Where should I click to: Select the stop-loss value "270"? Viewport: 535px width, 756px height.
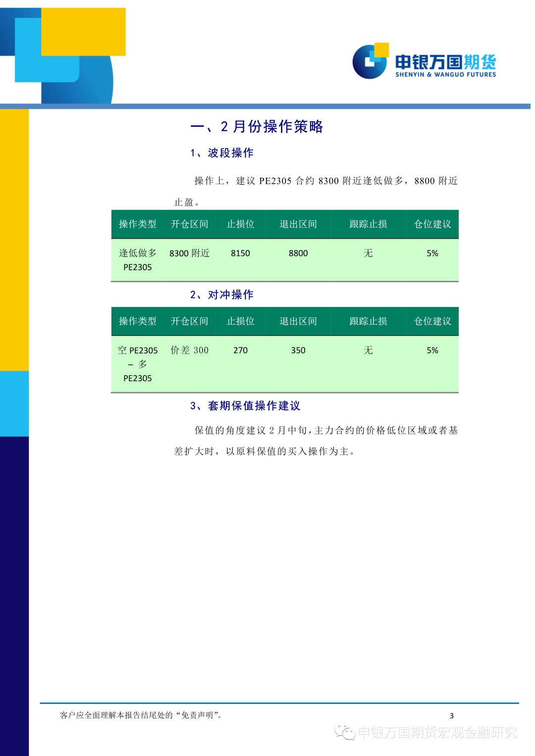240,350
